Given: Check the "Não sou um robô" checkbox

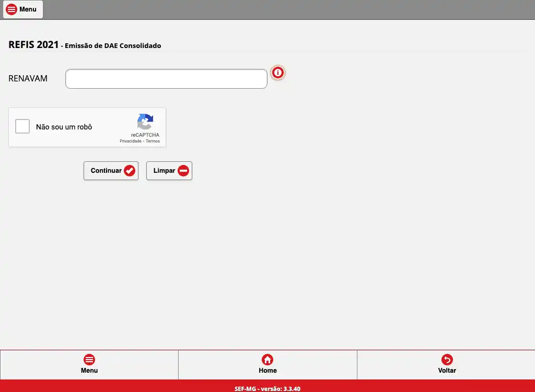Looking at the screenshot, I should click(x=22, y=126).
